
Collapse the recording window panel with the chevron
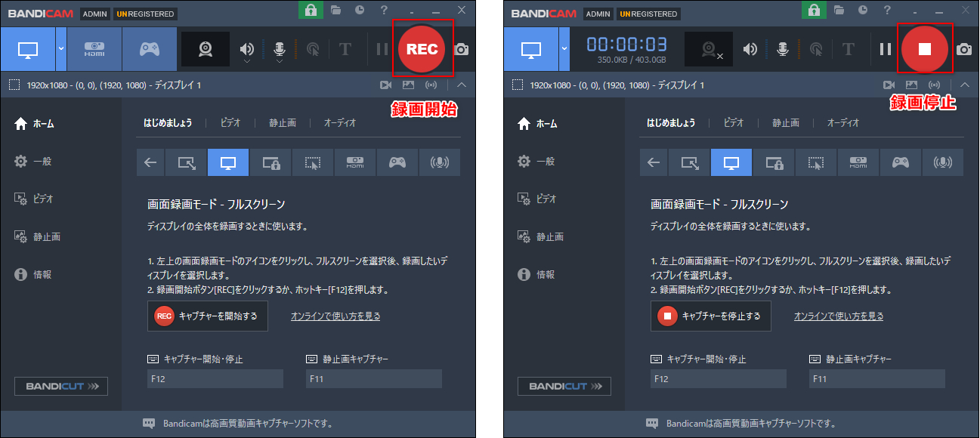click(x=965, y=85)
